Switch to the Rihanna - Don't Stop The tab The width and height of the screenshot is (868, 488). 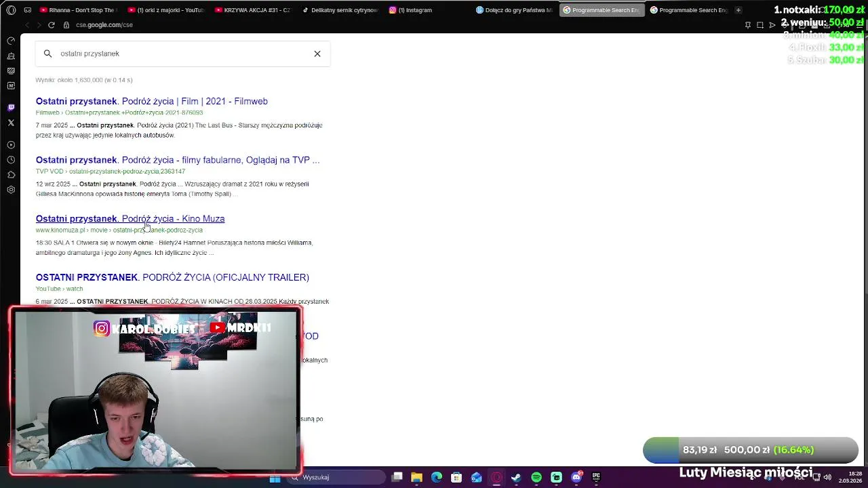tap(79, 10)
